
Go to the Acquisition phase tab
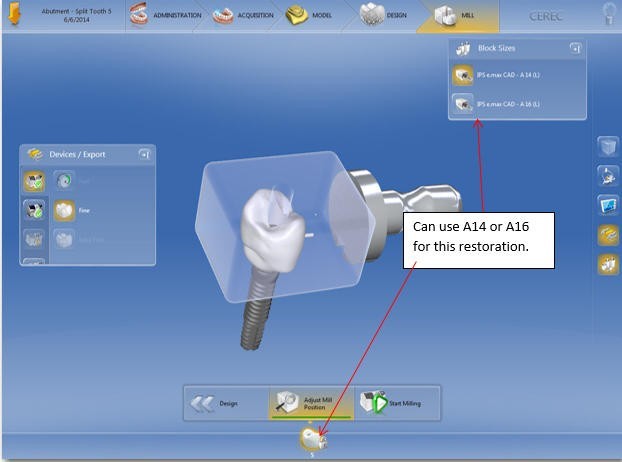click(x=243, y=15)
